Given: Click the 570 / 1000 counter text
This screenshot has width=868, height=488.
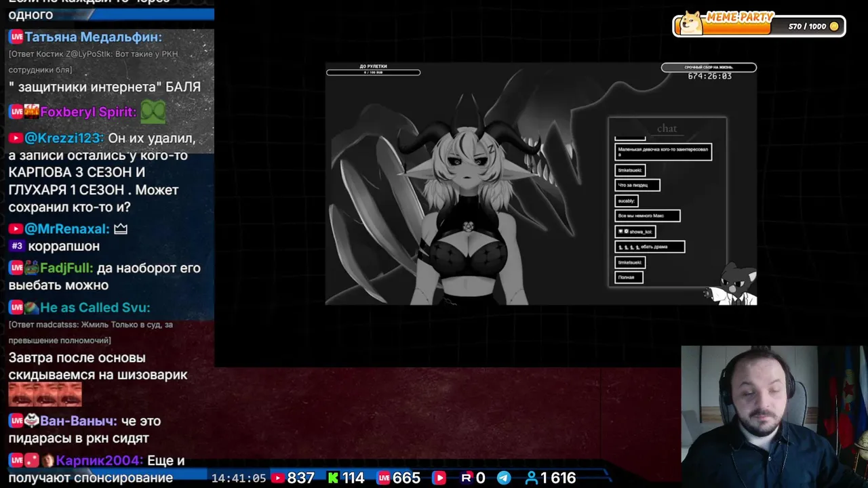Looking at the screenshot, I should click(x=807, y=26).
